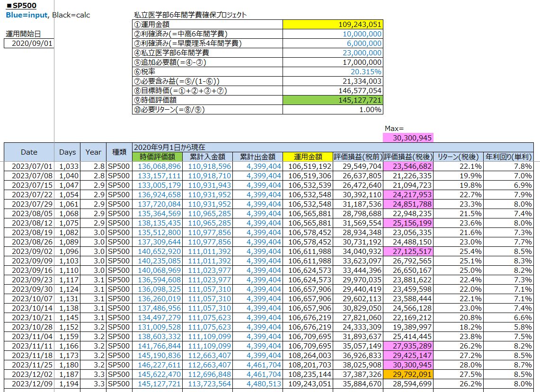
Task: Select the 年利回り(単利) column header
Action: (508, 157)
